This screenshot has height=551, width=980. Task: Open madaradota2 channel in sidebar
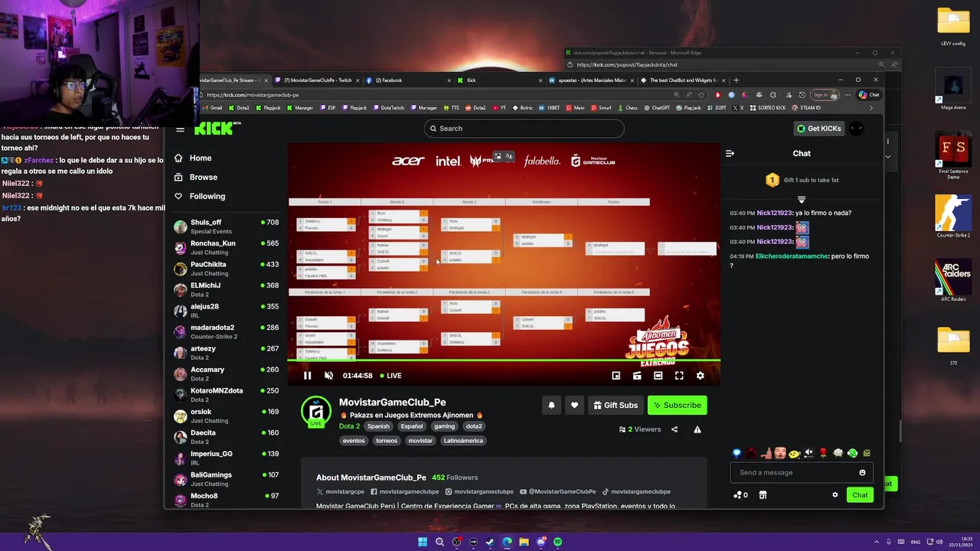coord(227,331)
